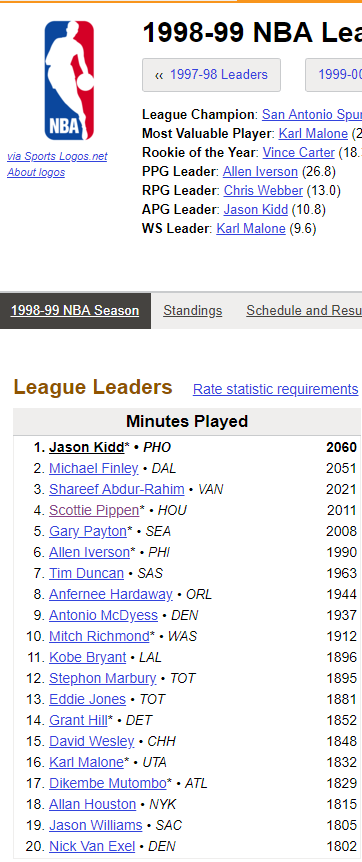Open Allen Iverson PPG Leader link
This screenshot has width=362, height=862.
pyautogui.click(x=260, y=172)
